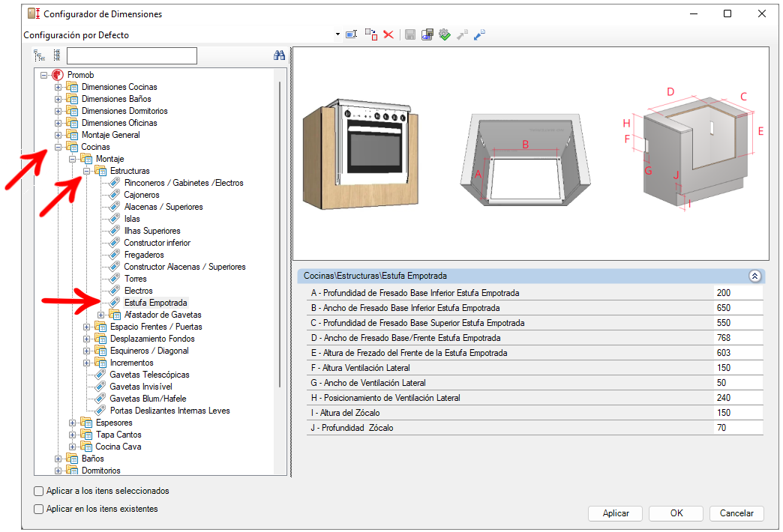Expand the Espacio Frentes / Puertas node

87,327
